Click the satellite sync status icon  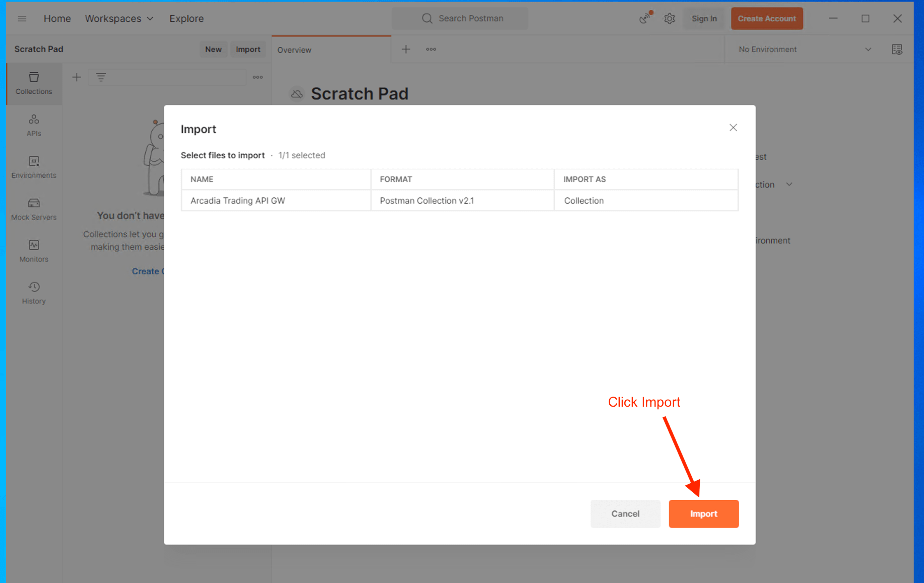click(x=645, y=18)
